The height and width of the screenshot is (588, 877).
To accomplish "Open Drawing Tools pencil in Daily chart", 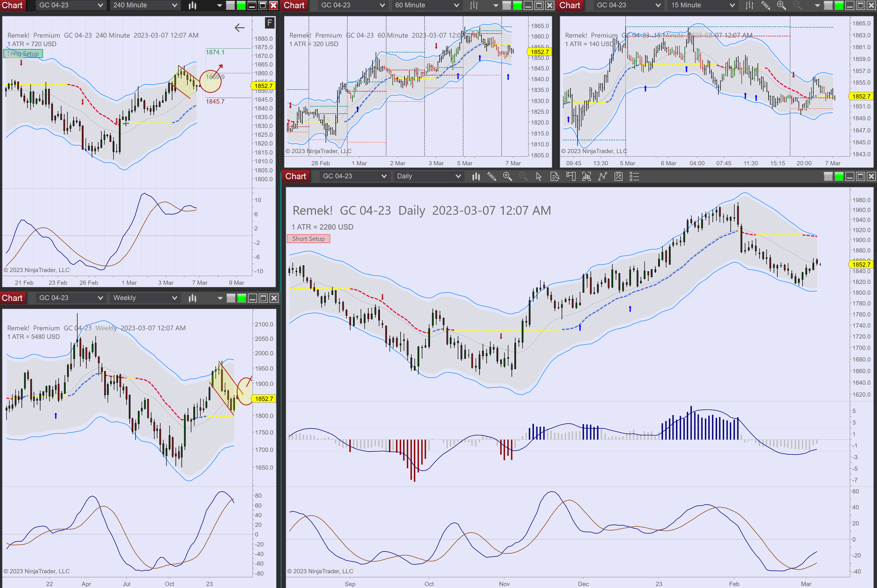I will 491,176.
